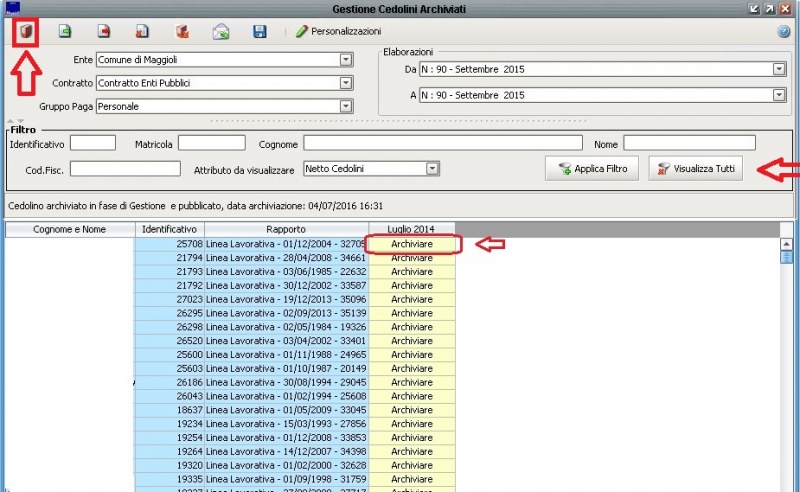Screen dimensions: 800x492
Task: Click Rapporto 'Linea Lavorativa - 01/02/1994 - 25608'
Action: (286, 397)
